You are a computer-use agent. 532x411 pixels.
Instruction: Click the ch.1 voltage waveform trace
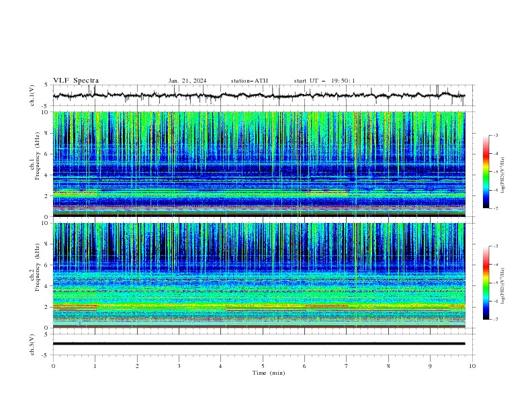click(259, 95)
